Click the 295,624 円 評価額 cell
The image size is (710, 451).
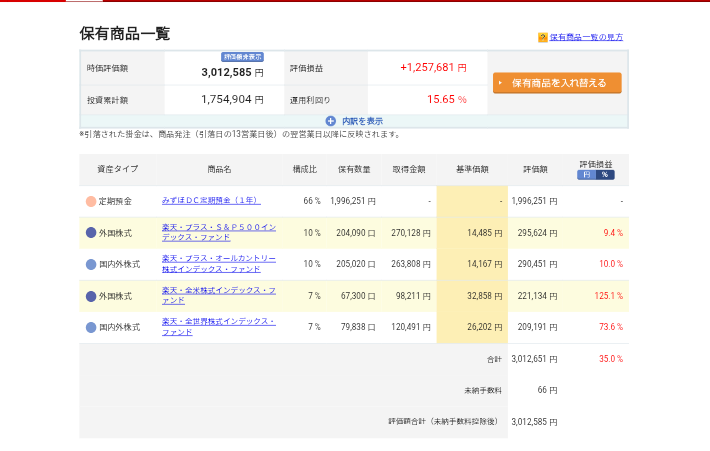click(x=537, y=233)
